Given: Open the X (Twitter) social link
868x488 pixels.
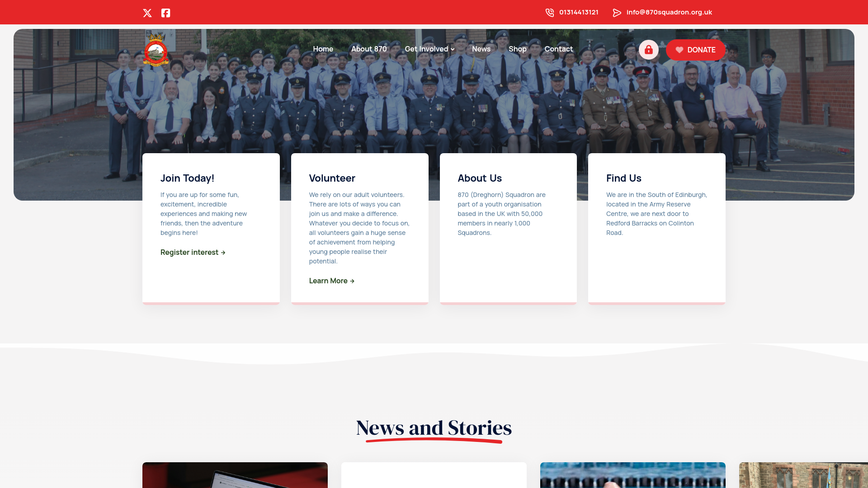Looking at the screenshot, I should (147, 13).
